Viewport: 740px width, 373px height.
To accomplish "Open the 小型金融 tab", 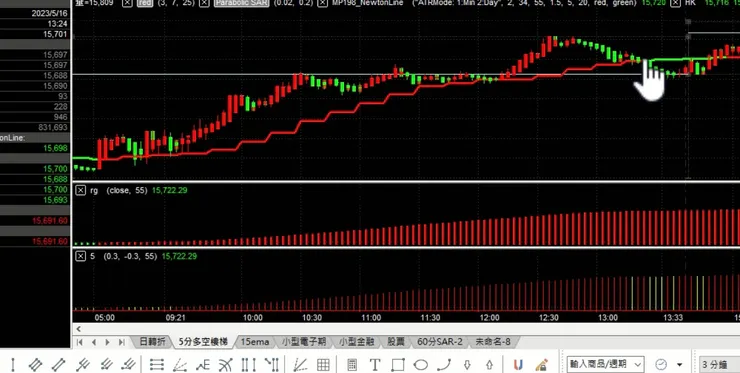I will coord(356,341).
